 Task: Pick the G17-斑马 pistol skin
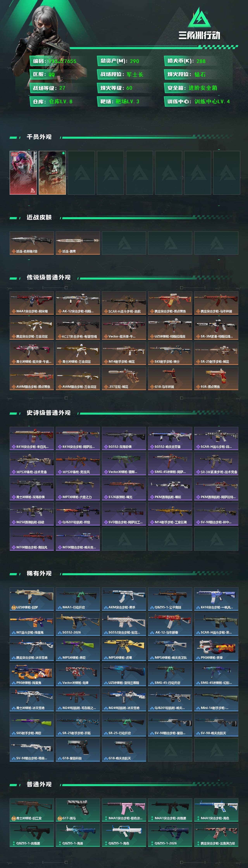78,810
